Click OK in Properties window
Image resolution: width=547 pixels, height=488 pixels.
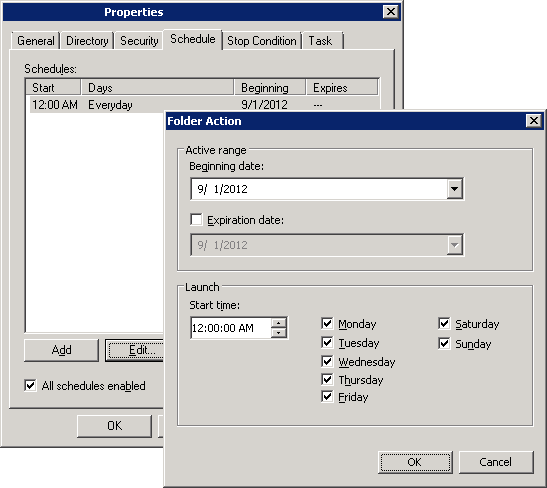114,426
